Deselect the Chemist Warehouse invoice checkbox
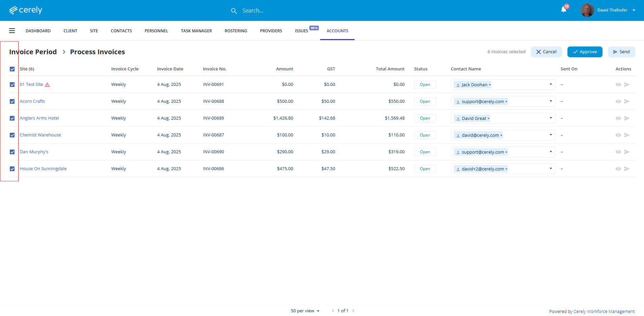644x316 pixels. tap(12, 135)
